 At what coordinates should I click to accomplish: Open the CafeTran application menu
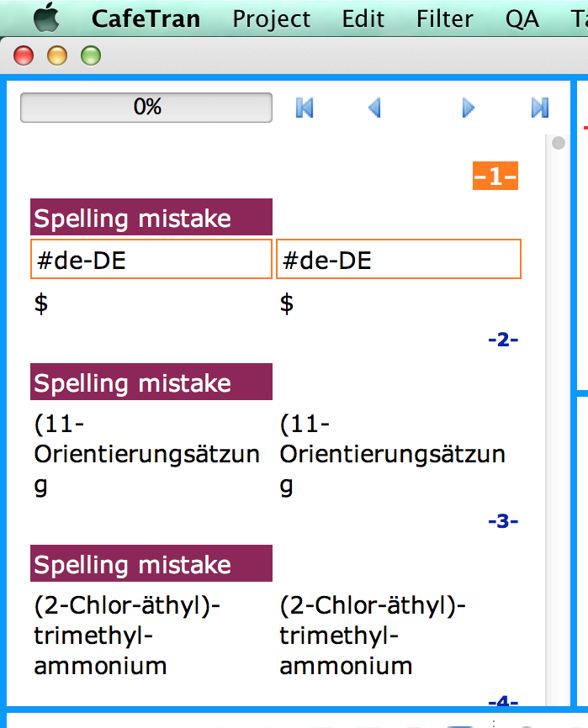click(146, 18)
